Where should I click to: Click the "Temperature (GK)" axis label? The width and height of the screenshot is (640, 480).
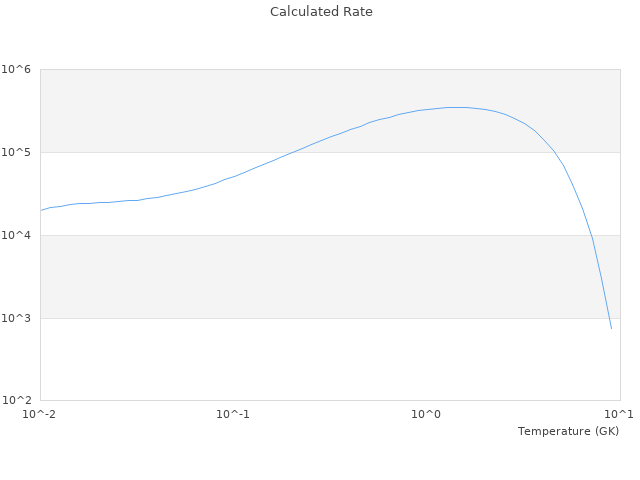[568, 431]
